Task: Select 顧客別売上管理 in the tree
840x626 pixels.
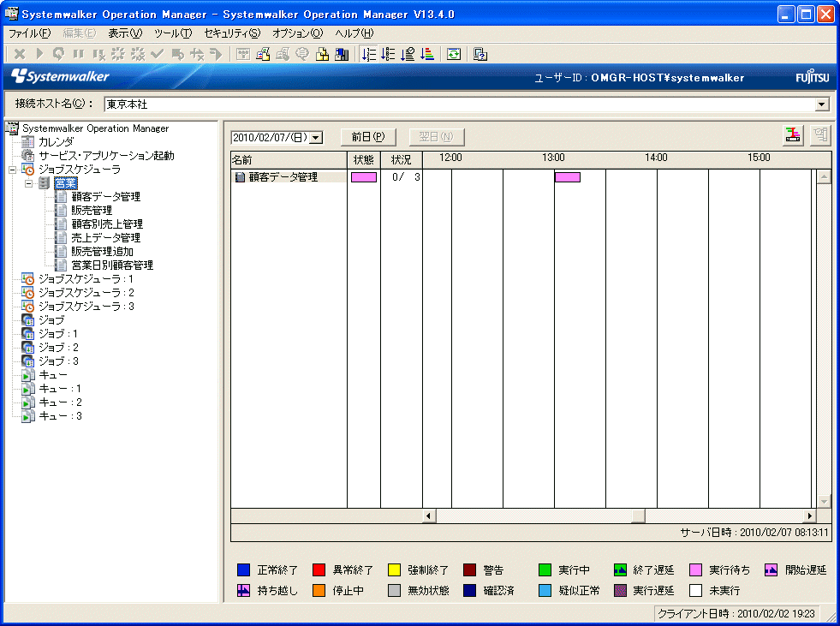Action: point(107,224)
